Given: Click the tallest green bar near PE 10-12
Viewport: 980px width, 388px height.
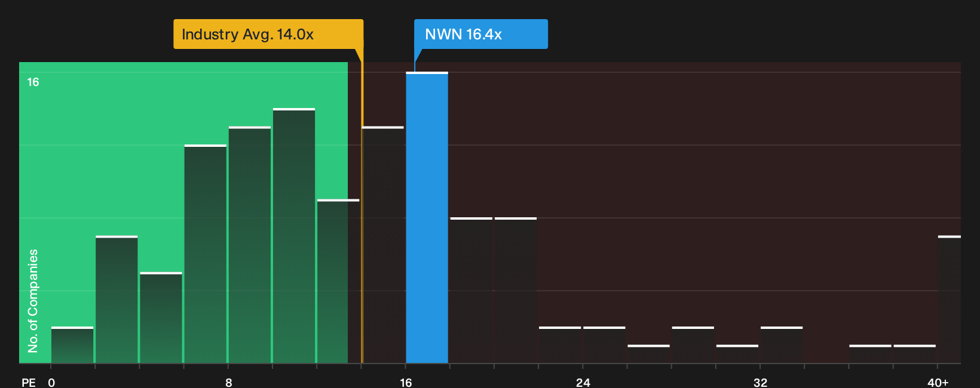Looking at the screenshot, I should (294, 236).
